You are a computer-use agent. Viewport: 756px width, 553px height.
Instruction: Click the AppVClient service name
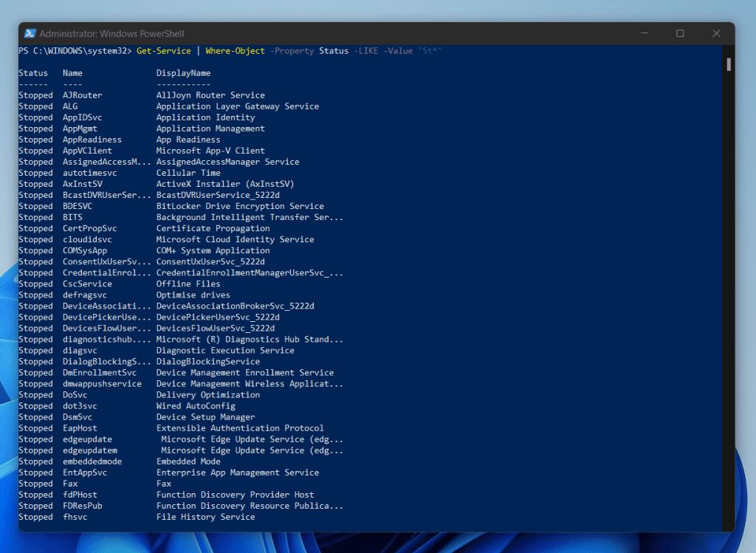(87, 151)
